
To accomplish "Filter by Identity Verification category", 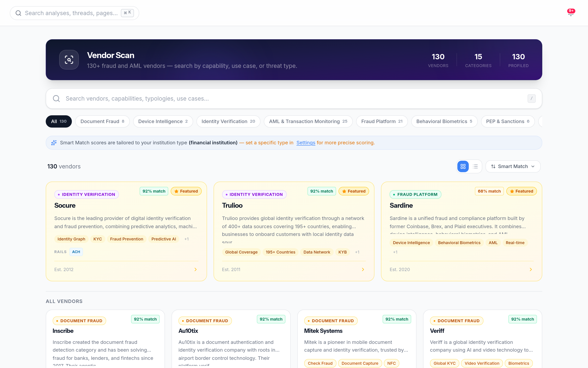I will click(x=228, y=121).
